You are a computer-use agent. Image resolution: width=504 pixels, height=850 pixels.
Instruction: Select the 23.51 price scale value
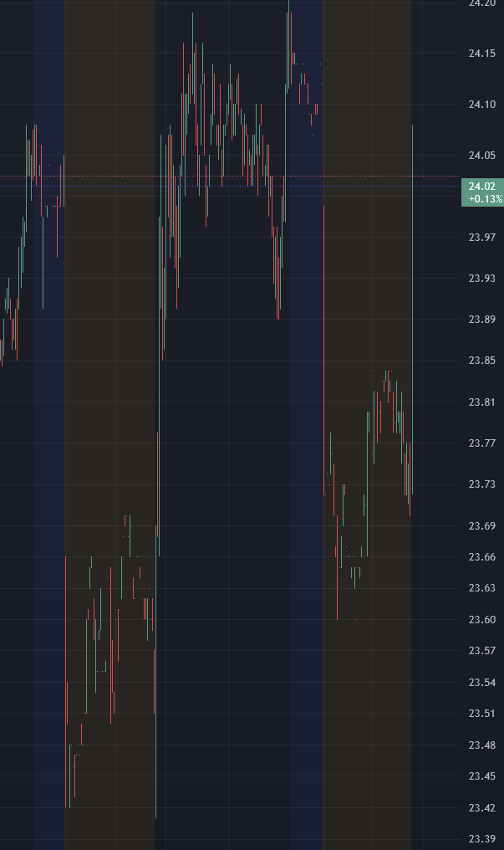point(481,714)
